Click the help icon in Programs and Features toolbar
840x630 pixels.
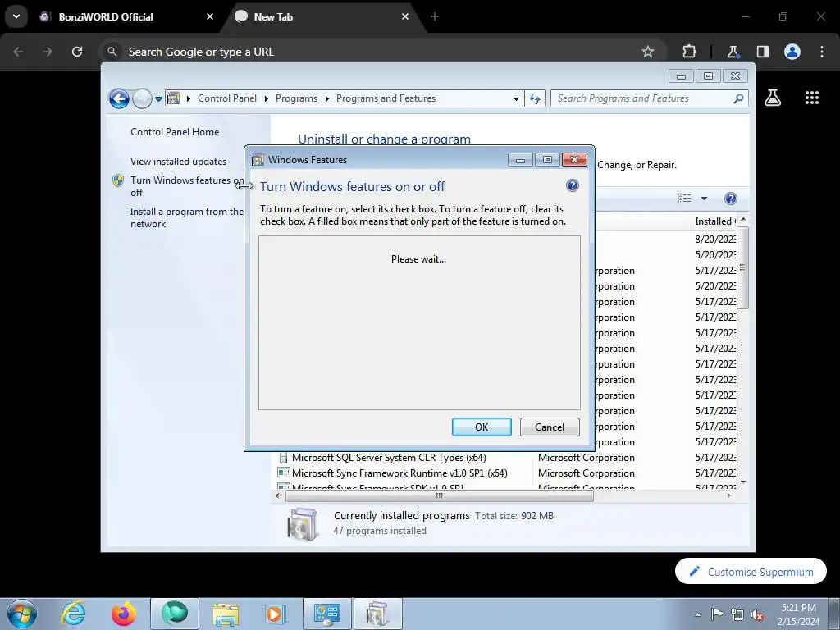[730, 199]
